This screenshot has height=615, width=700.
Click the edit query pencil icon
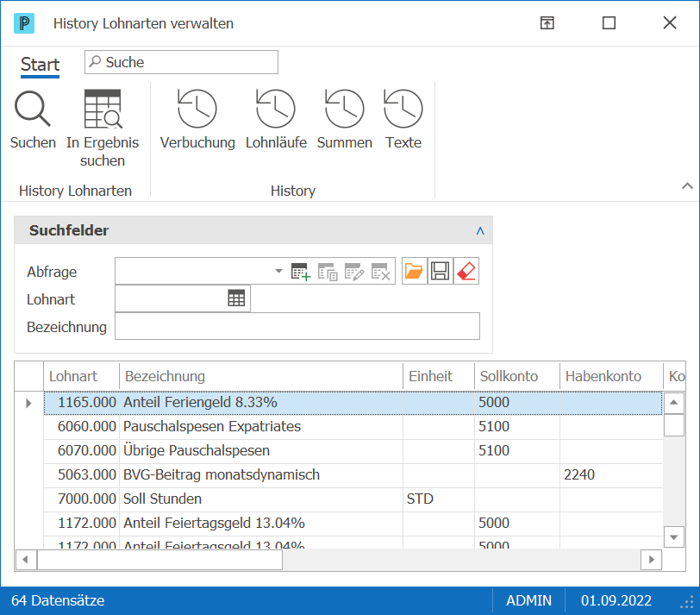[x=354, y=271]
